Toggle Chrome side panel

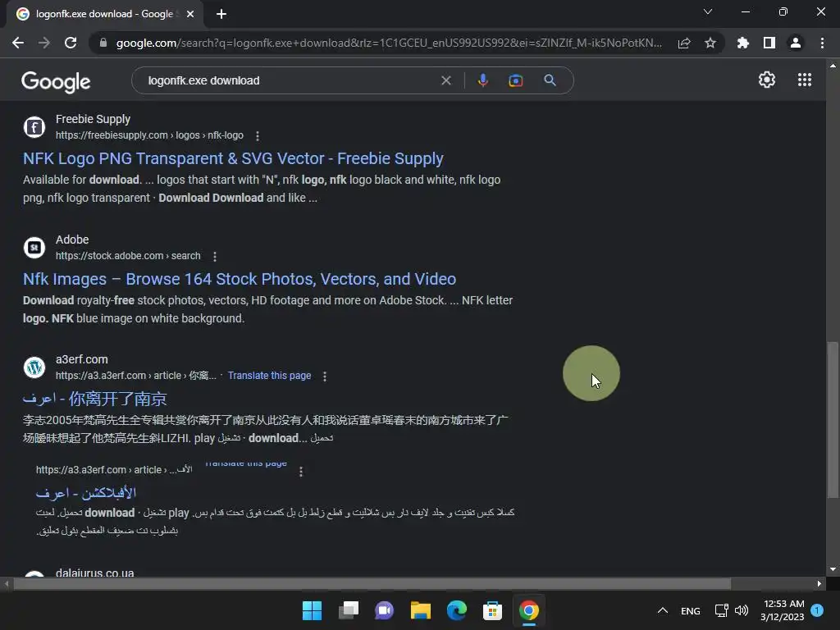769,43
